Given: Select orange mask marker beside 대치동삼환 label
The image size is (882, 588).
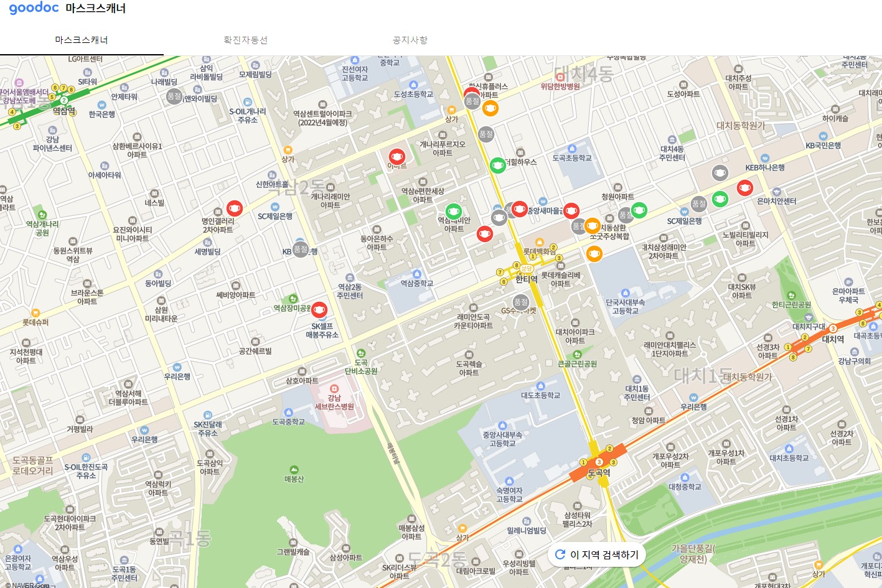Looking at the screenshot, I should (592, 225).
